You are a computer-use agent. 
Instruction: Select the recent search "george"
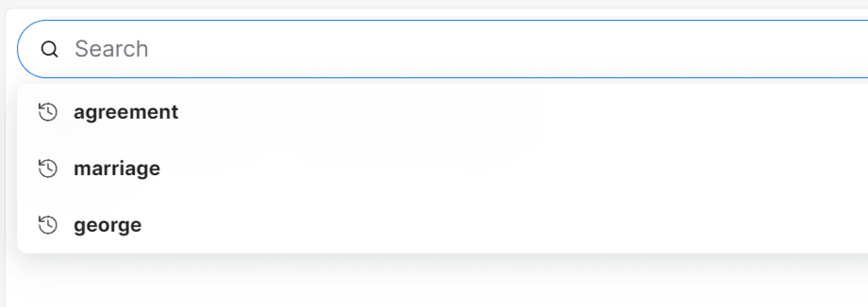click(108, 225)
